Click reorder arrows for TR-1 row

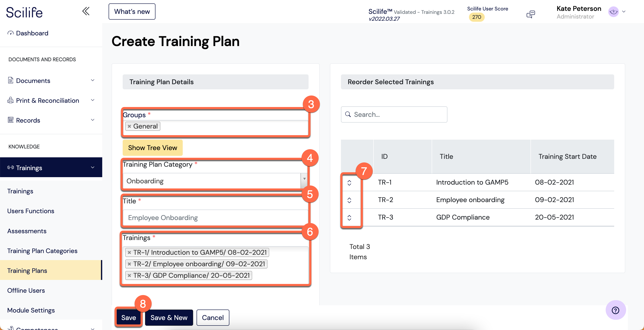(x=349, y=183)
